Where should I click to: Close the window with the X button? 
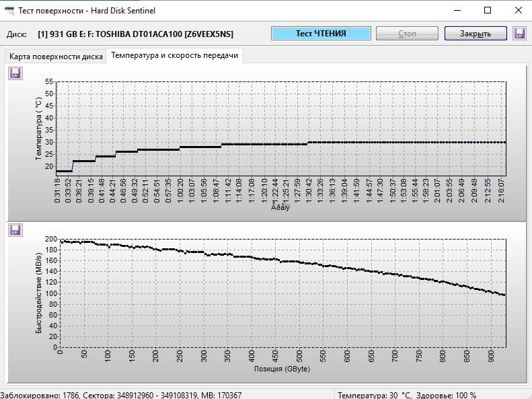point(518,11)
